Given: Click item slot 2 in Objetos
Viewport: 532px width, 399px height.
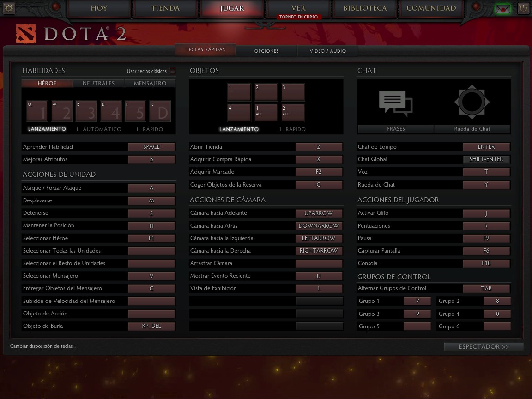Looking at the screenshot, I should pyautogui.click(x=266, y=92).
